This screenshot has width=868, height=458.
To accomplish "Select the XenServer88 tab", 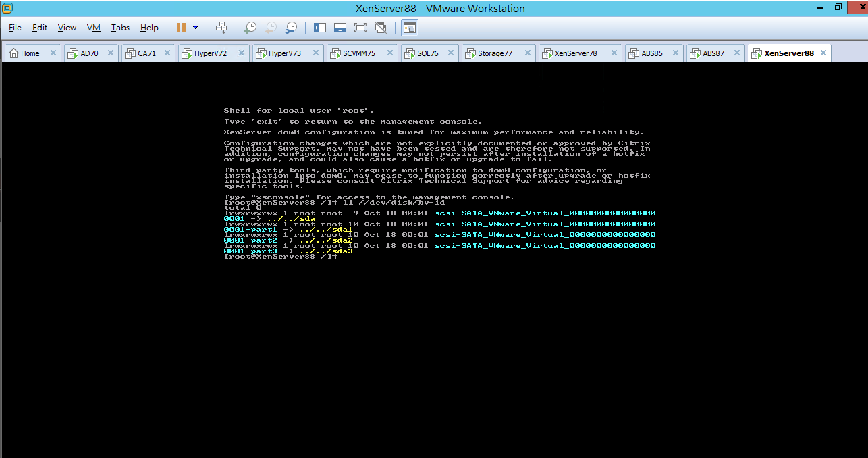I will 789,53.
